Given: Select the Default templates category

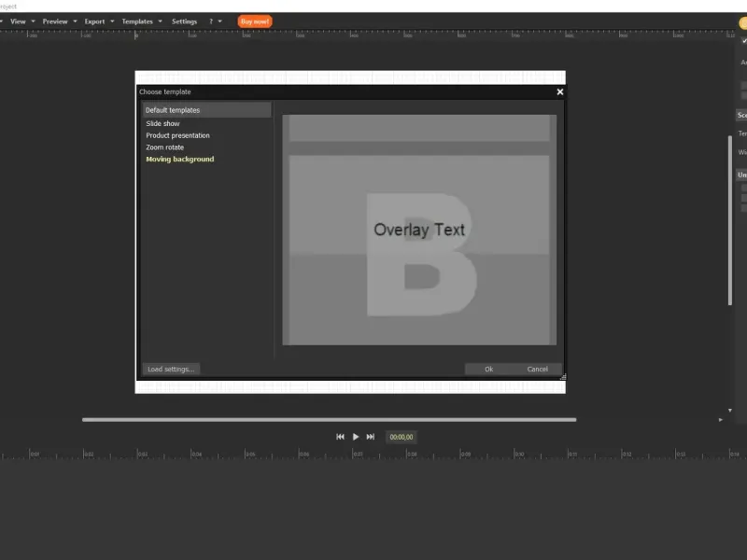Looking at the screenshot, I should pyautogui.click(x=206, y=110).
